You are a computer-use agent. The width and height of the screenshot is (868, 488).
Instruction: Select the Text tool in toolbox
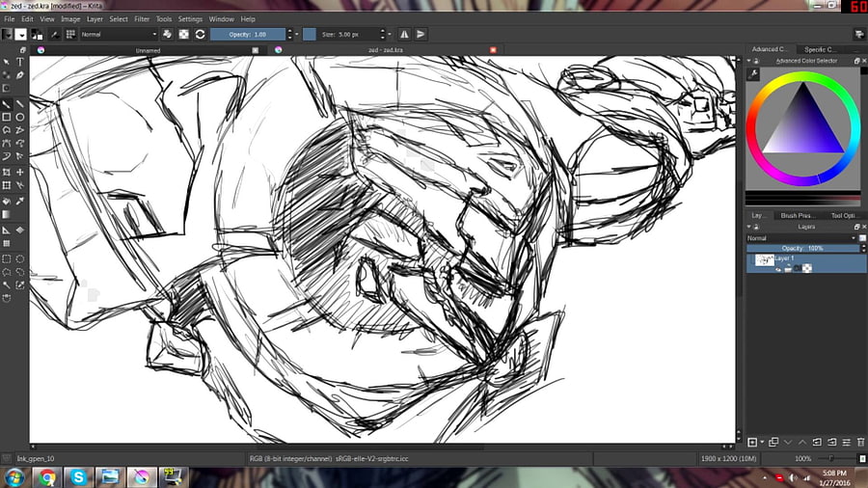20,62
